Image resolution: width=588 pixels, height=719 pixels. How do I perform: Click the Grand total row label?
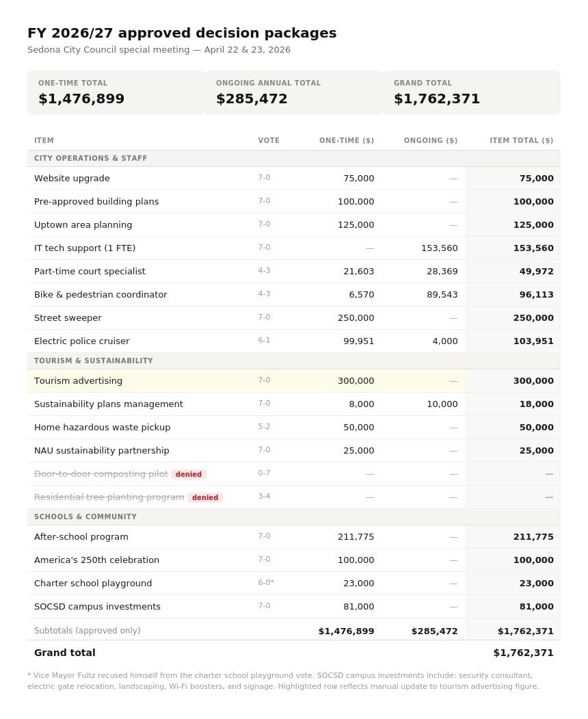coord(65,653)
